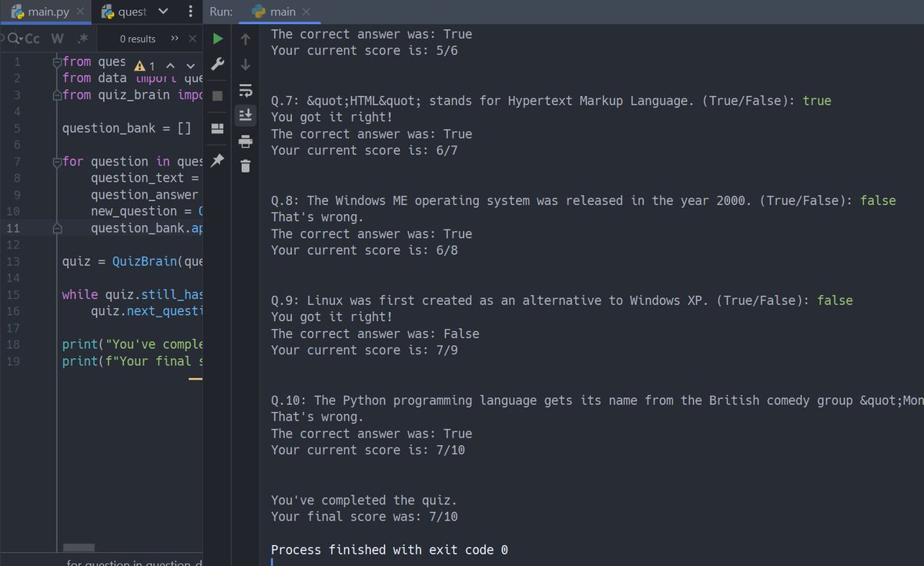Toggle soft-wrap in console output
This screenshot has height=566, width=924.
pyautogui.click(x=246, y=90)
